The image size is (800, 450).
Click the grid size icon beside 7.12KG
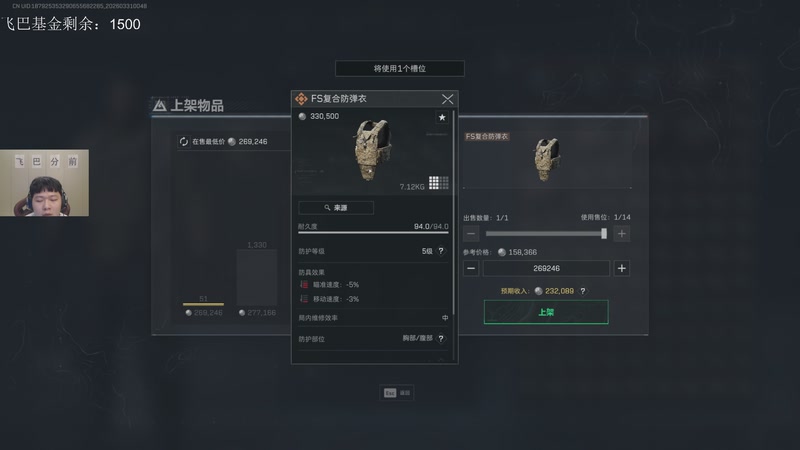coord(439,183)
